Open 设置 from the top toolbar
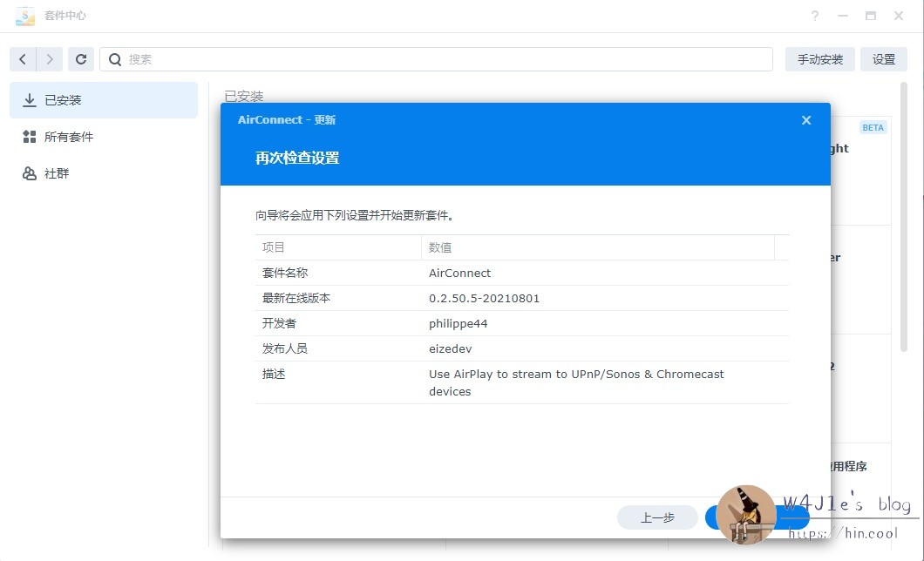 click(884, 58)
